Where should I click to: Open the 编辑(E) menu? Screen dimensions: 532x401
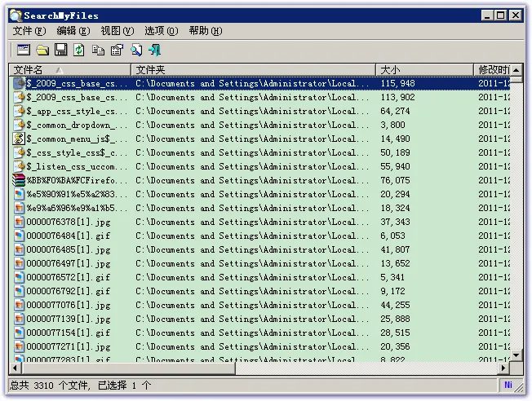tap(73, 31)
